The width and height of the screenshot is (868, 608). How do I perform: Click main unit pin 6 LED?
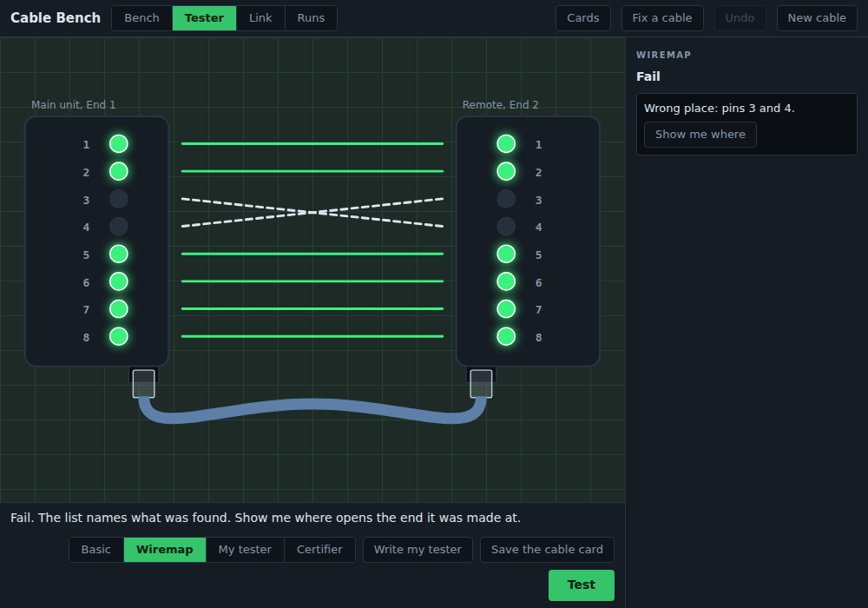(118, 281)
